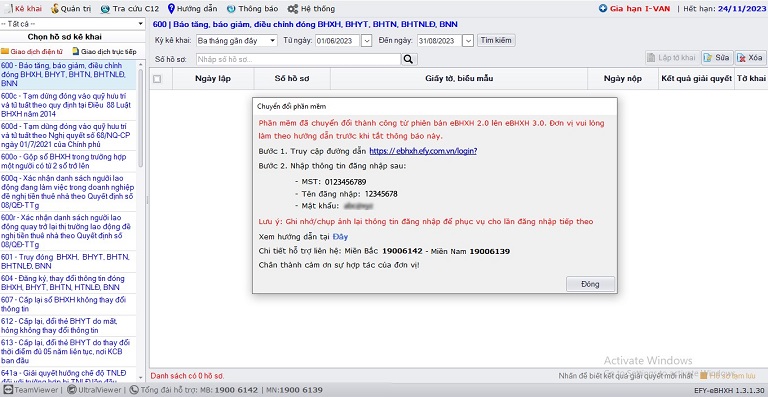This screenshot has width=768, height=397.
Task: Click the Đến ngày date field
Action: (440, 41)
